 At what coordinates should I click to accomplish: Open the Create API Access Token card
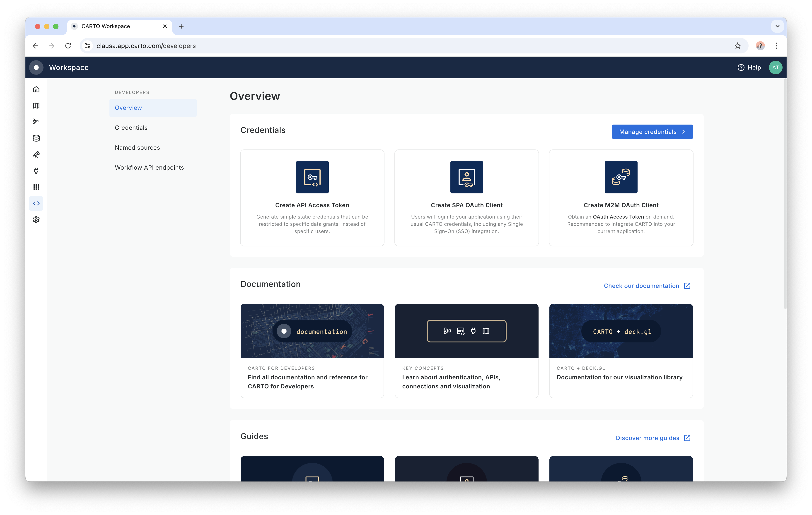point(312,198)
